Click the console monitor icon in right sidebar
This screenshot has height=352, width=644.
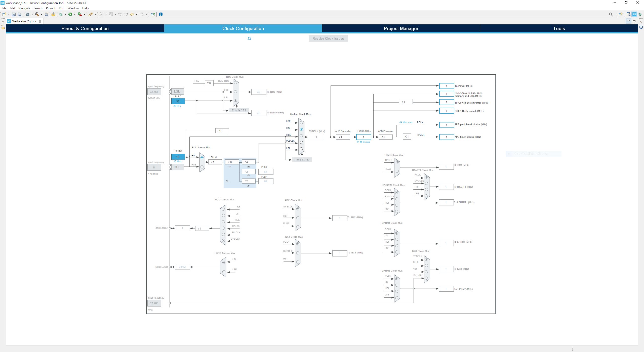pos(641,27)
